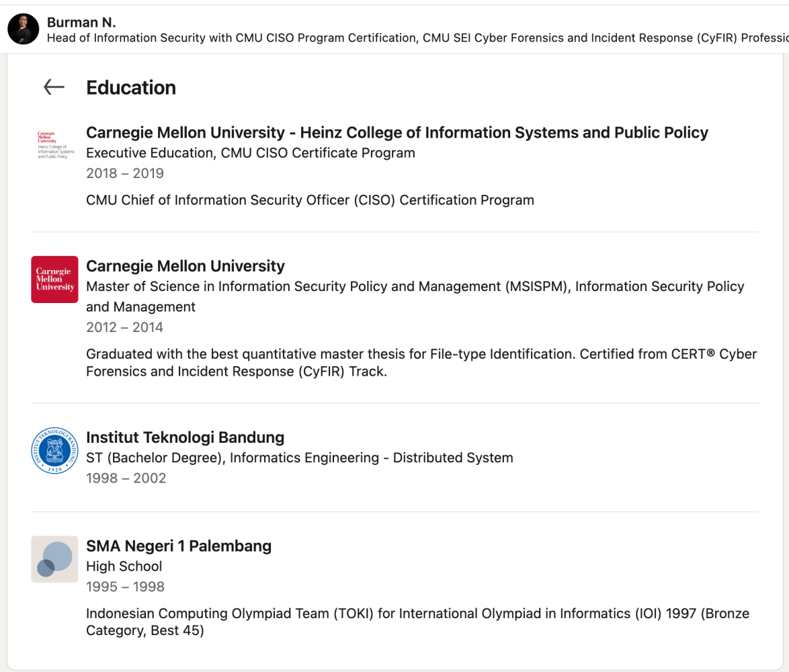The image size is (789, 672).
Task: Click the Head of Information Security headline
Action: [x=417, y=38]
